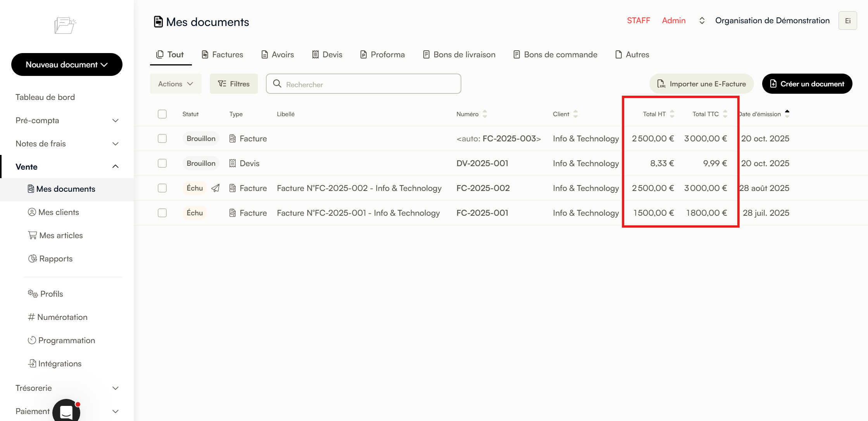Click the paper plane sent icon for FC-2025-002
Viewport: 868px width, 421px height.
[x=216, y=188]
